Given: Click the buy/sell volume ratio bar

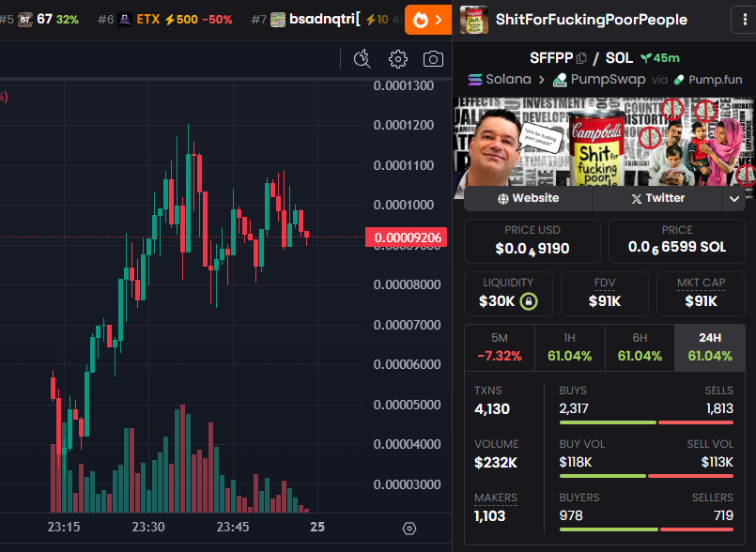Looking at the screenshot, I should 646,476.
